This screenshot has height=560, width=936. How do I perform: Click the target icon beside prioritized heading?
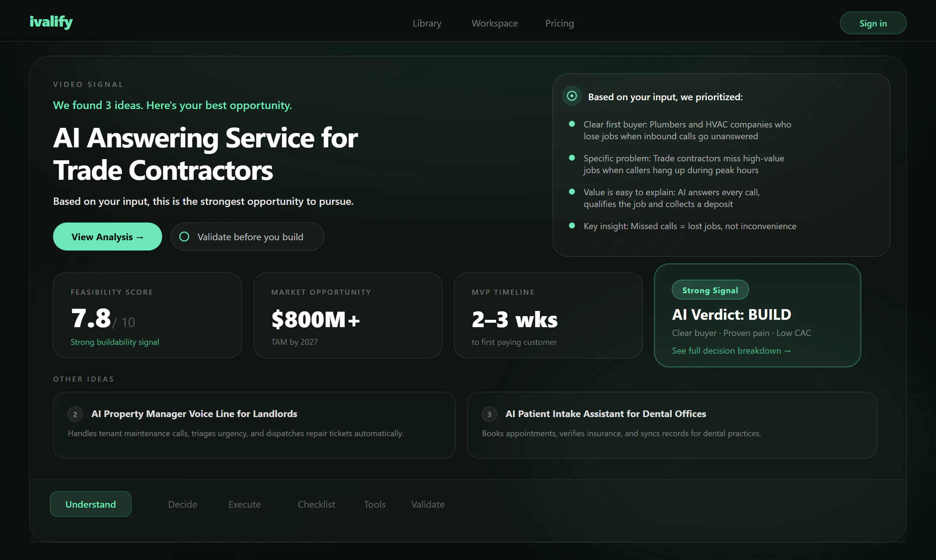coord(572,96)
